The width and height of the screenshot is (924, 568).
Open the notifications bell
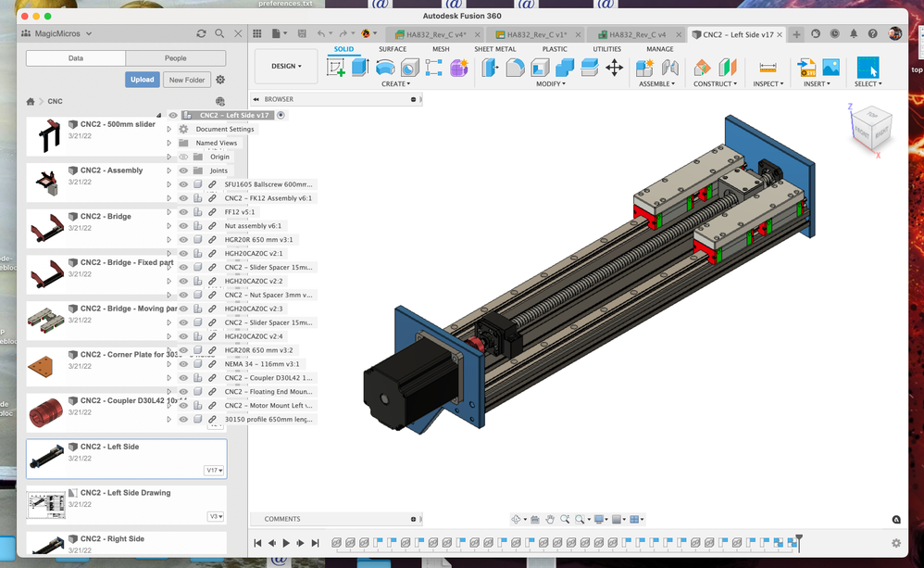point(854,34)
